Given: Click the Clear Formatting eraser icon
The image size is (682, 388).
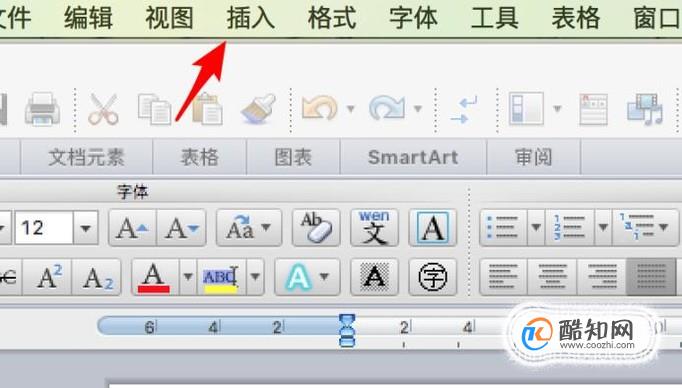Looking at the screenshot, I should (316, 227).
